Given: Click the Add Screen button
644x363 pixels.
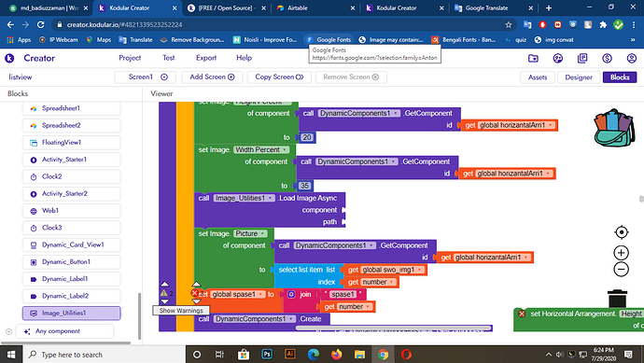Looking at the screenshot, I should [x=212, y=77].
